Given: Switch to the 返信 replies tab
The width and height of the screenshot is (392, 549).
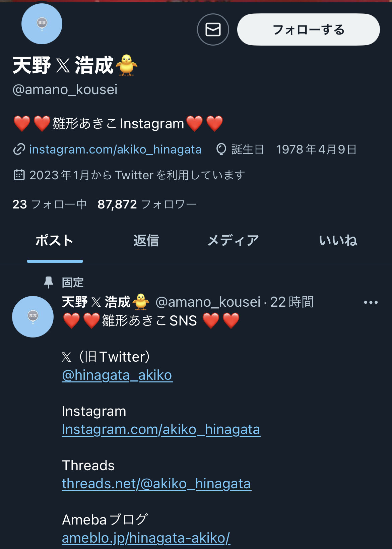Looking at the screenshot, I should [146, 240].
